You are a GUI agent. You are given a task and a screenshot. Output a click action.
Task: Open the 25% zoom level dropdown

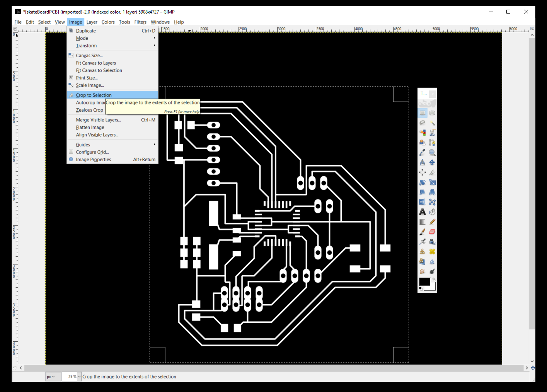(x=79, y=377)
